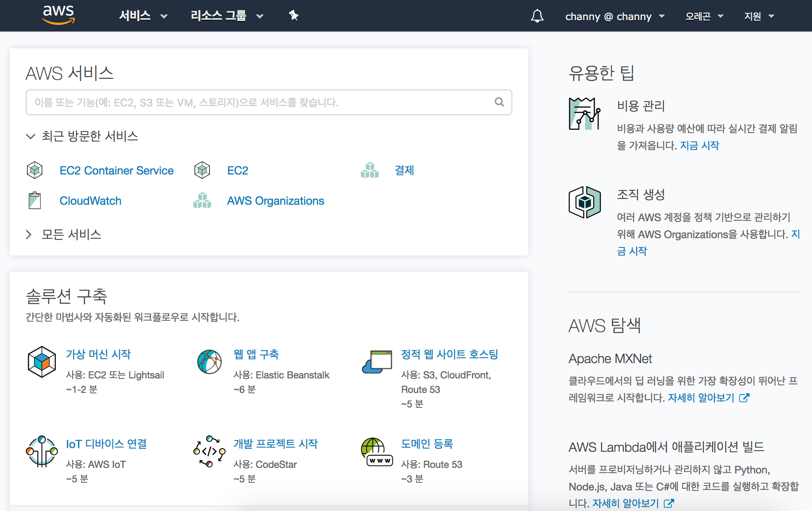
Task: Click the search magnifier icon
Action: point(499,102)
